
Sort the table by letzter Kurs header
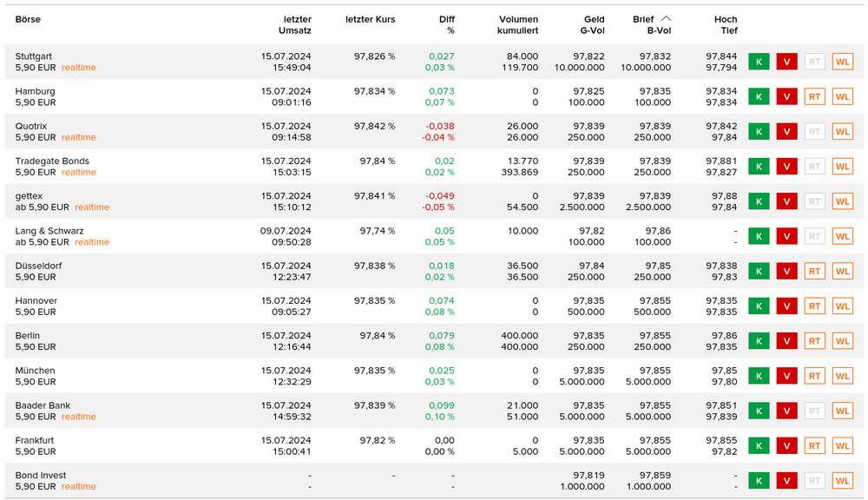click(370, 19)
